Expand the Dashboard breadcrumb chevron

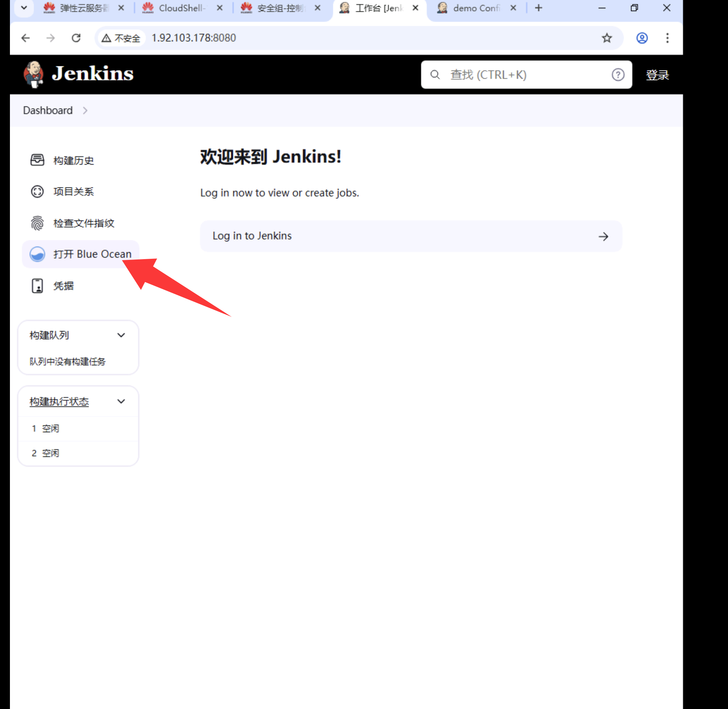click(85, 111)
